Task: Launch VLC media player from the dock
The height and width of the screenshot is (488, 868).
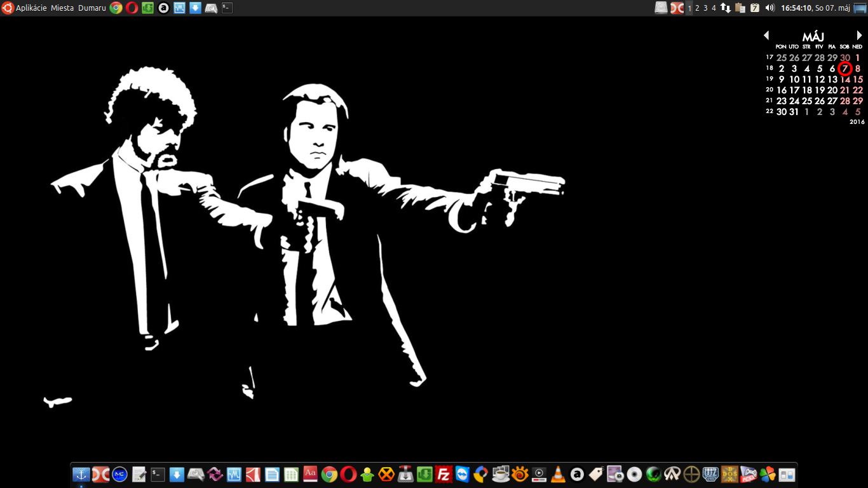Action: (558, 474)
